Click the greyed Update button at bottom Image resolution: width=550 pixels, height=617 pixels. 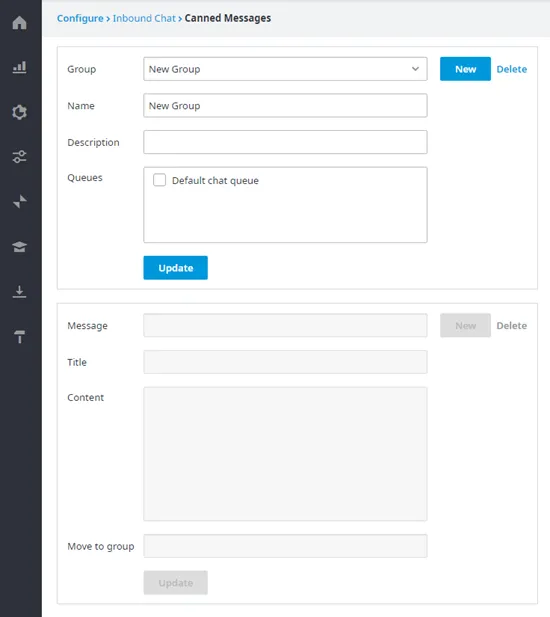pyautogui.click(x=175, y=583)
